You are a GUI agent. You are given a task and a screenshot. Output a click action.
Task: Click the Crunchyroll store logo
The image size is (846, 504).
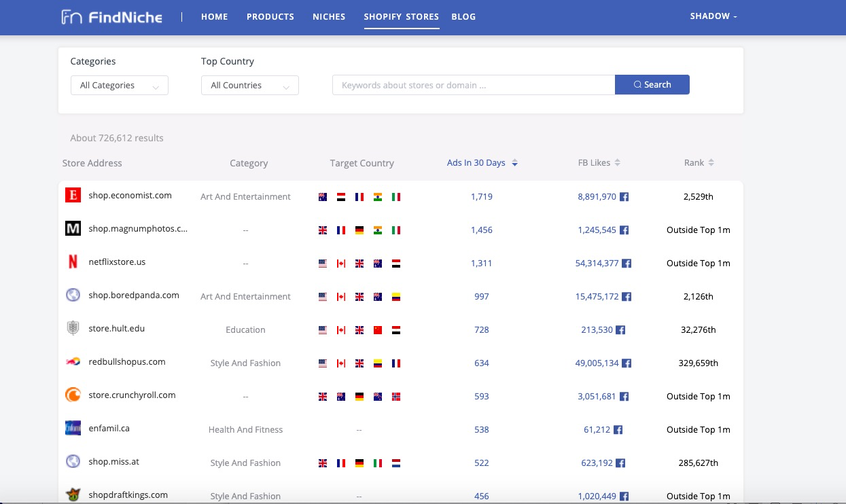[73, 395]
